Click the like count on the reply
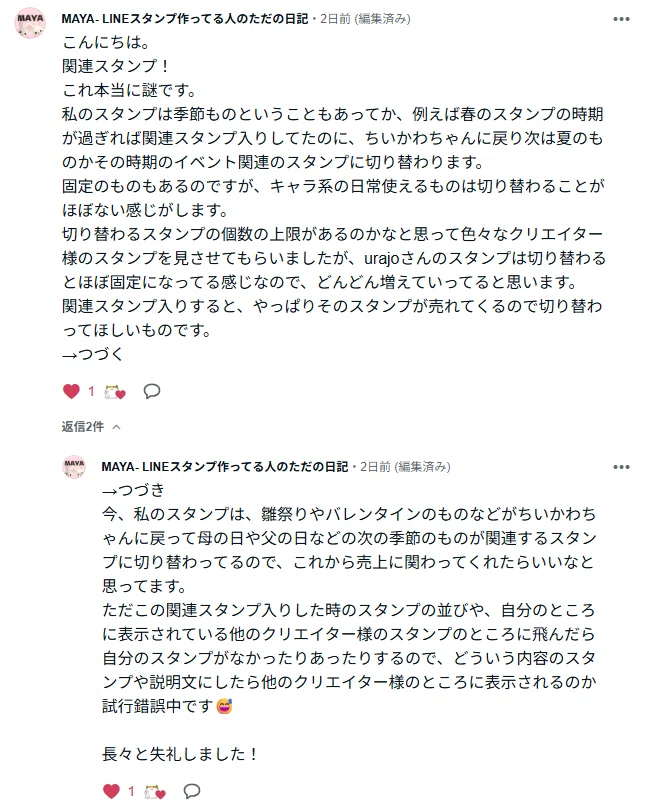The width and height of the screenshot is (664, 808). click(131, 791)
